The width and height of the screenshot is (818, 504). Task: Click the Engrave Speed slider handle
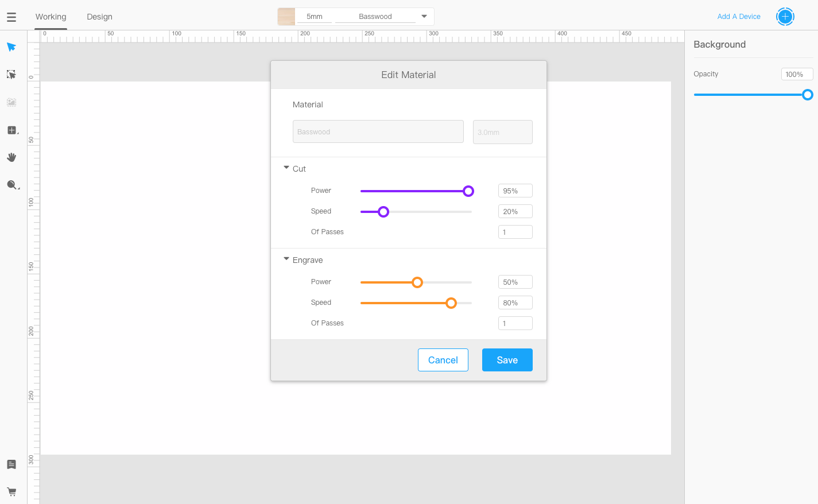point(451,303)
